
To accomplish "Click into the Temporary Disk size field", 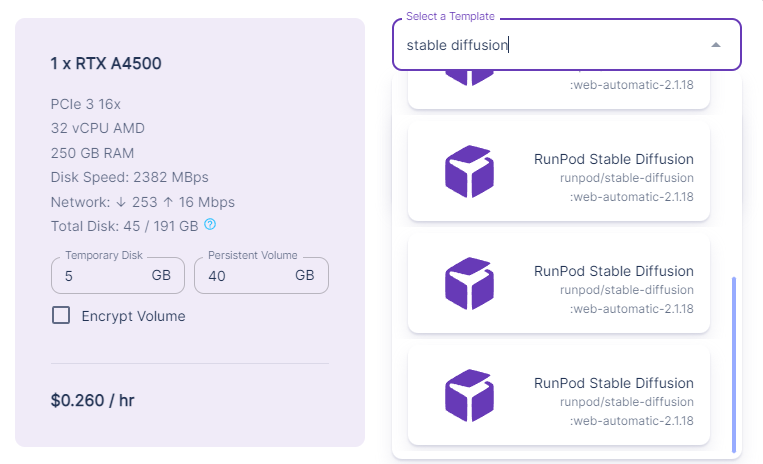I will pos(105,275).
